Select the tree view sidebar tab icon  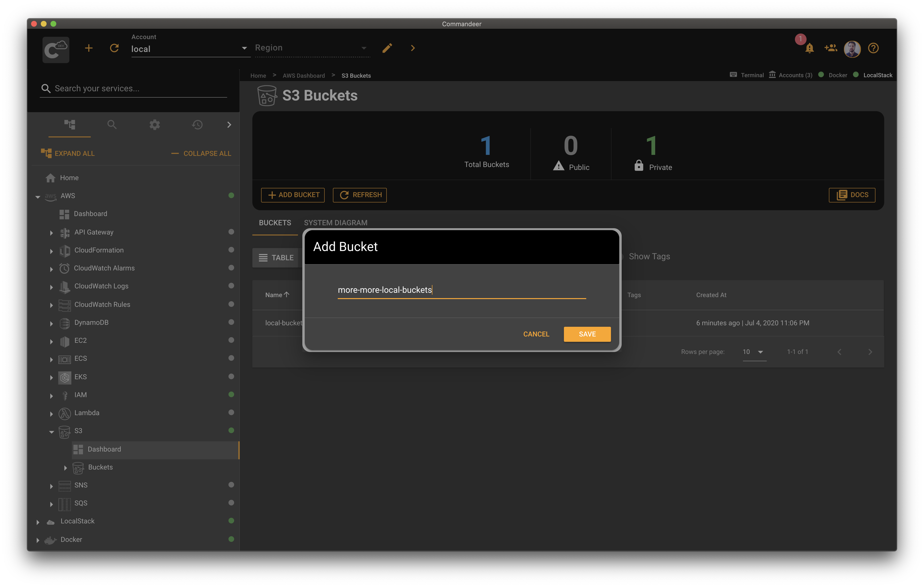click(69, 124)
